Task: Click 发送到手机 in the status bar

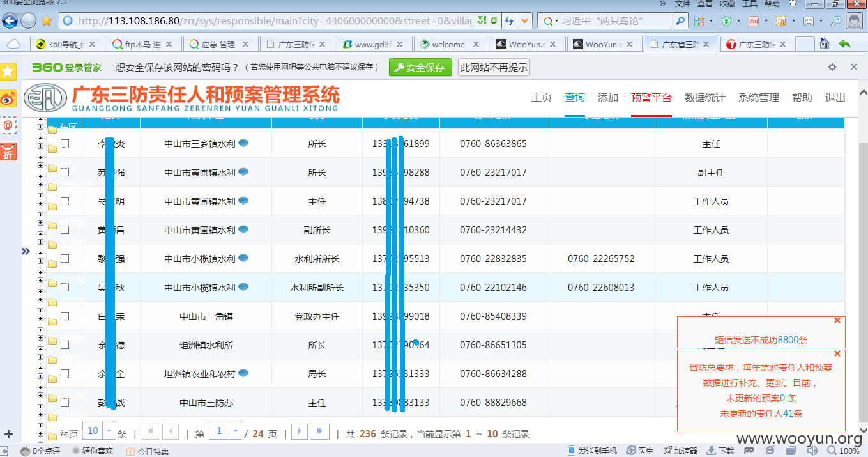Action: click(592, 451)
